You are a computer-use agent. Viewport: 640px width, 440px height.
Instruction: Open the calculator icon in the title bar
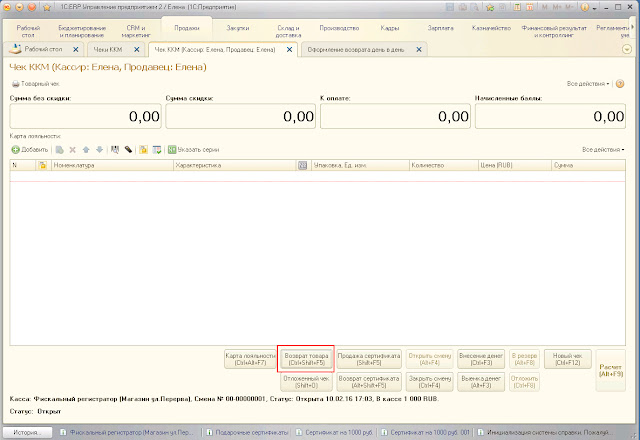517,7
